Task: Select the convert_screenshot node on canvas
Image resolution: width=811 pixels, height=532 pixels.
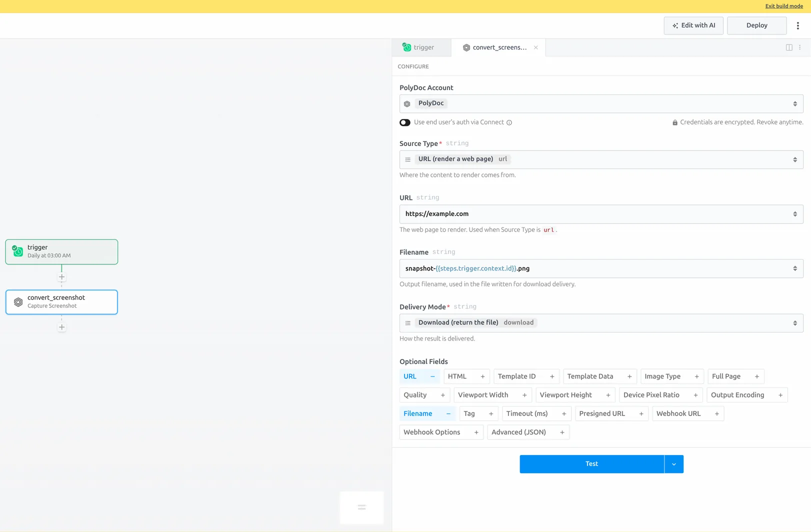Action: point(61,302)
